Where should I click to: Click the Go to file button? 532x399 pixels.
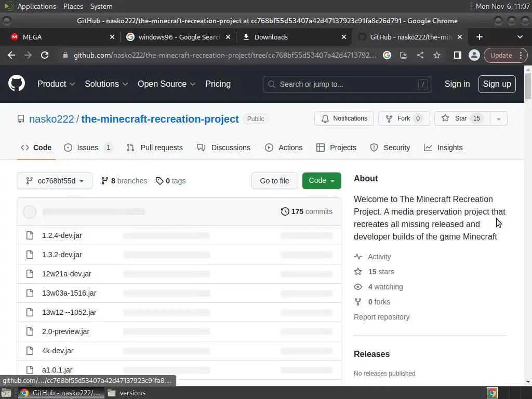click(x=274, y=180)
